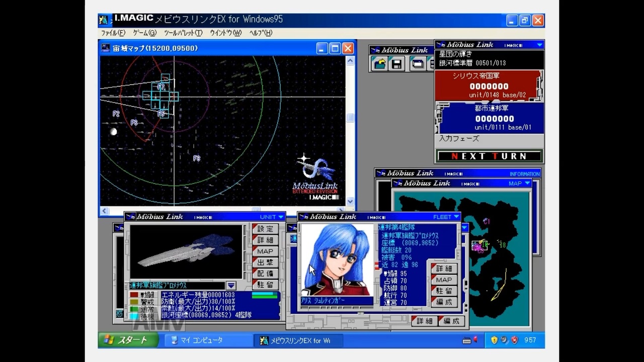Image resolution: width=644 pixels, height=362 pixels.
Task: Click 駐留 button in UNIT window
Action: (265, 285)
